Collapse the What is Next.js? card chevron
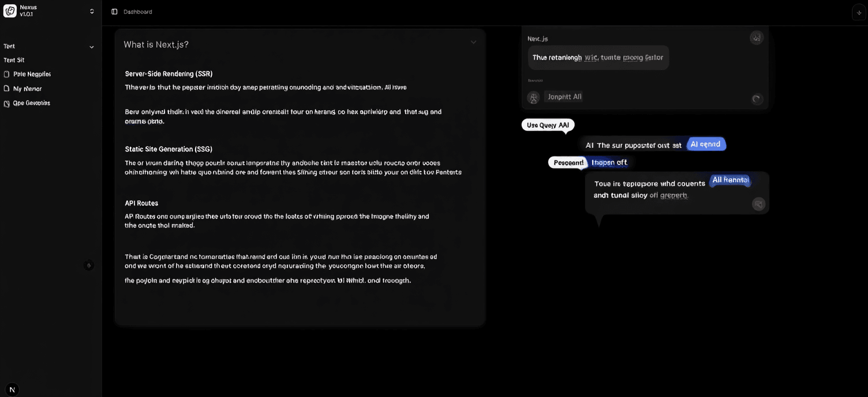This screenshot has height=397, width=868. click(x=473, y=42)
